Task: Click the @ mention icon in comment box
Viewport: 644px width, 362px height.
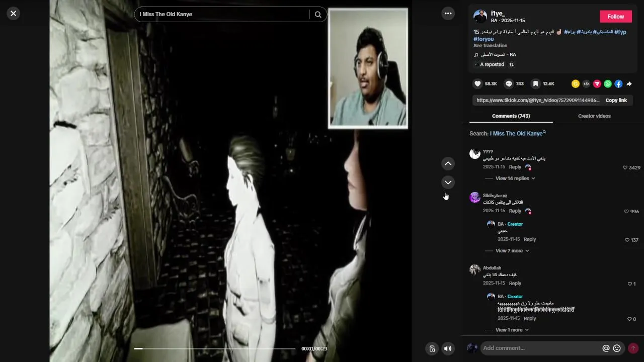Action: 606,348
